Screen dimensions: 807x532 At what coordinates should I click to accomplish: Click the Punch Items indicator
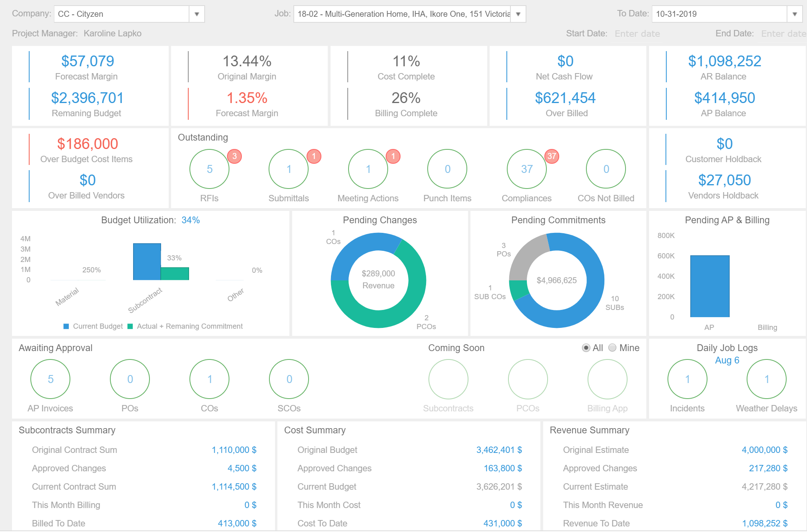coord(447,169)
